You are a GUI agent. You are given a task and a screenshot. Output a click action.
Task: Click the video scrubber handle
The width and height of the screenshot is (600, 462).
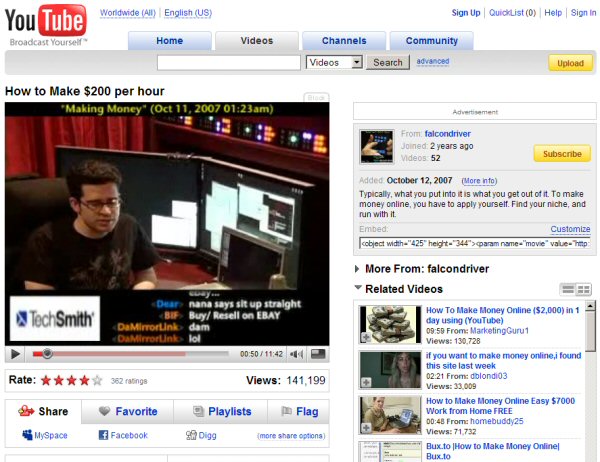tap(47, 354)
